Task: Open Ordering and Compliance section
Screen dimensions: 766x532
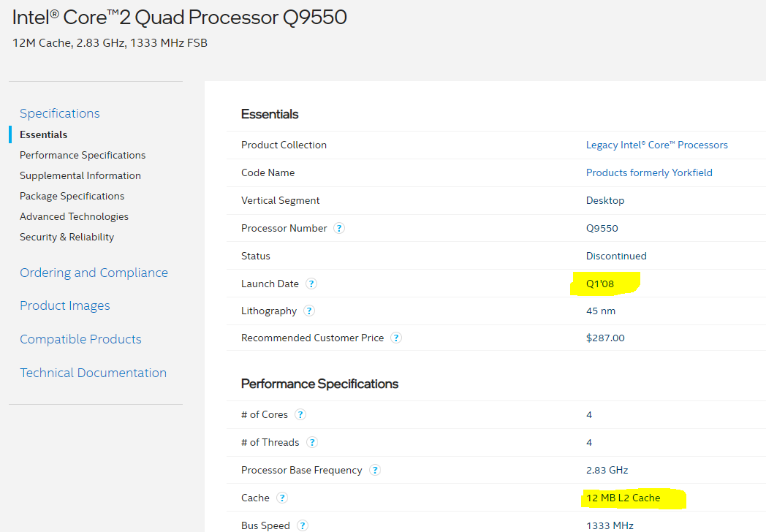Action: (94, 273)
